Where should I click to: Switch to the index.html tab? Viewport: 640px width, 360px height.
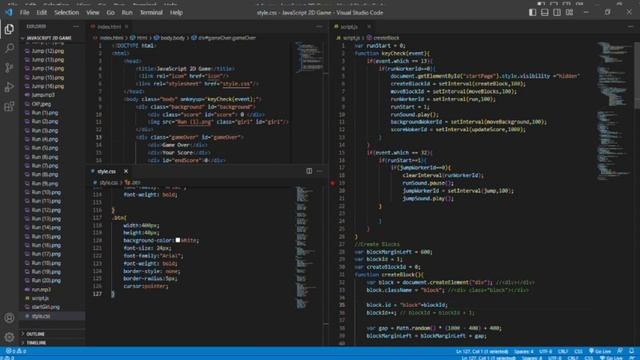(109, 27)
